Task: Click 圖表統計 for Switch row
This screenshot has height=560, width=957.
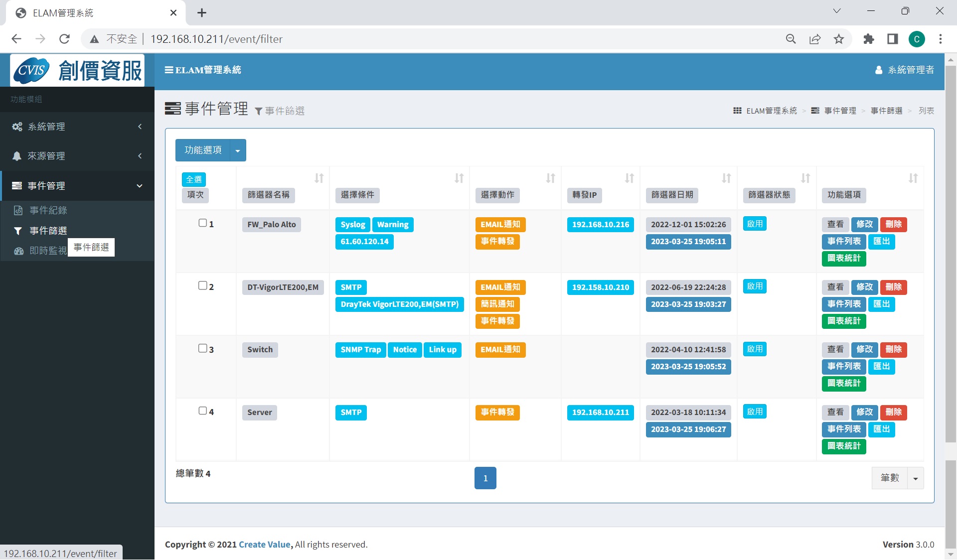Action: point(844,384)
